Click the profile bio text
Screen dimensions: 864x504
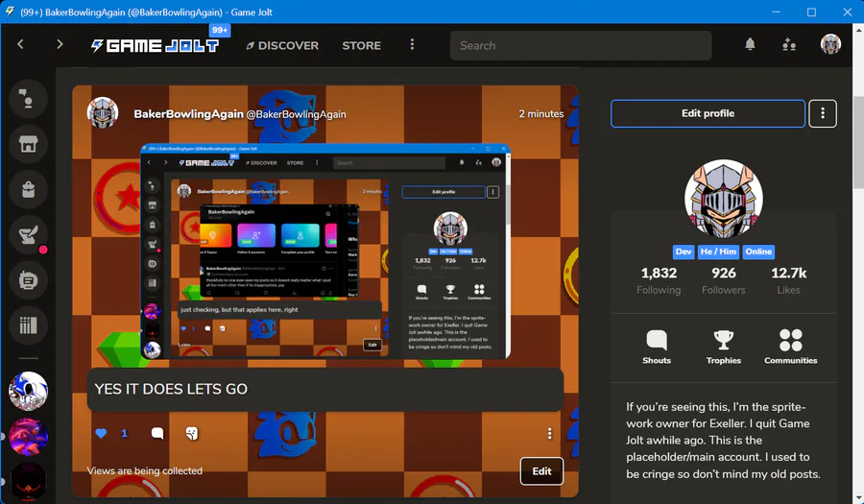723,440
